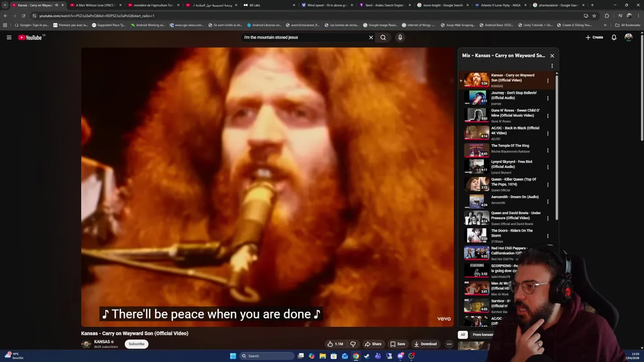Click the browser address bar URL

click(97, 16)
